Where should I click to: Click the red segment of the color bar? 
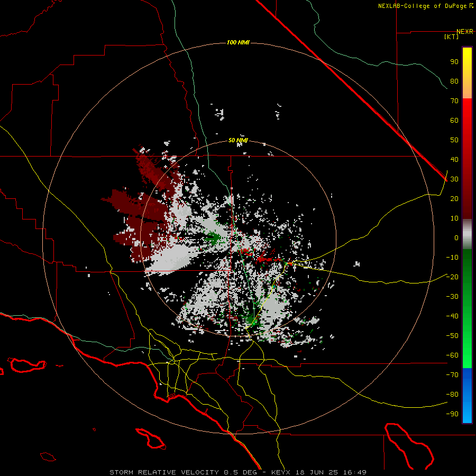[x=467, y=159]
